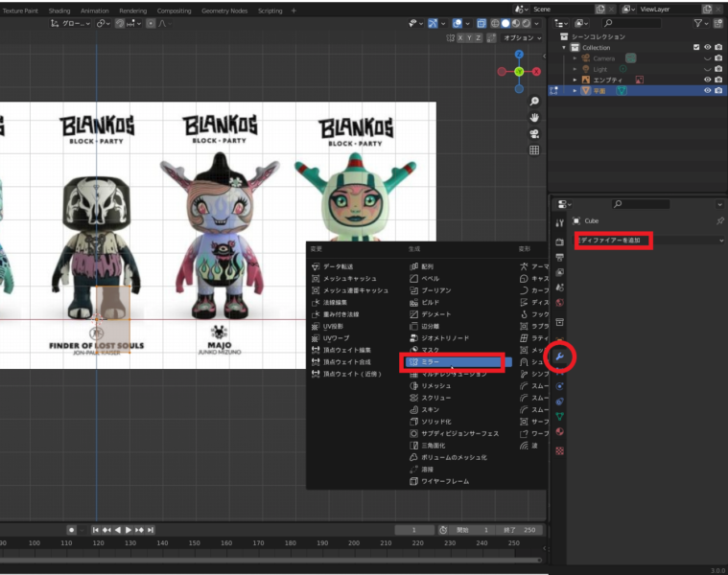Select ミラー modifier from menu

(458, 361)
